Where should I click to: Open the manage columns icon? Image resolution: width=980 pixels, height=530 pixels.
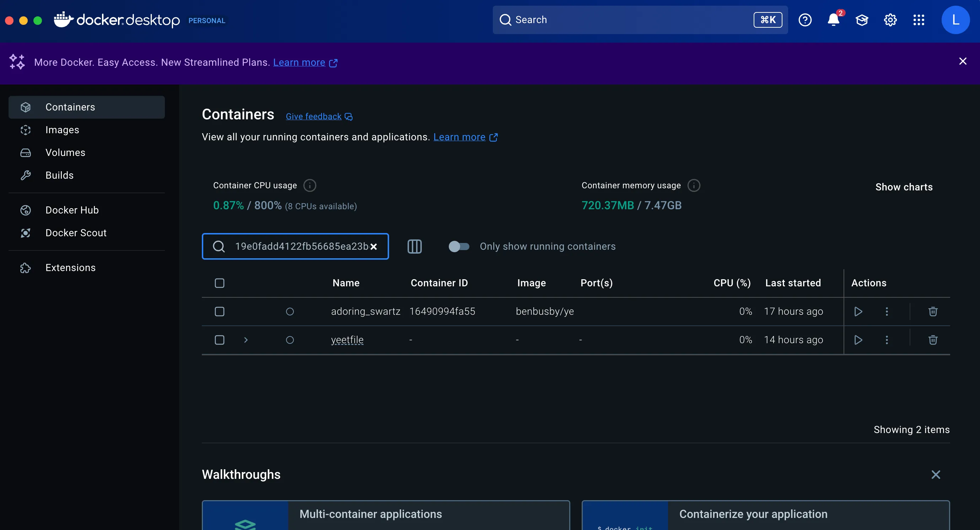click(414, 247)
